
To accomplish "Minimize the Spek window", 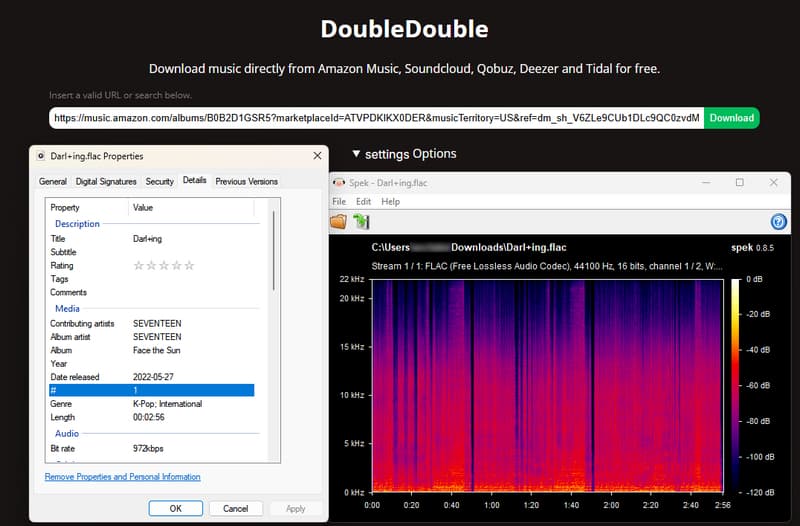I will click(706, 183).
